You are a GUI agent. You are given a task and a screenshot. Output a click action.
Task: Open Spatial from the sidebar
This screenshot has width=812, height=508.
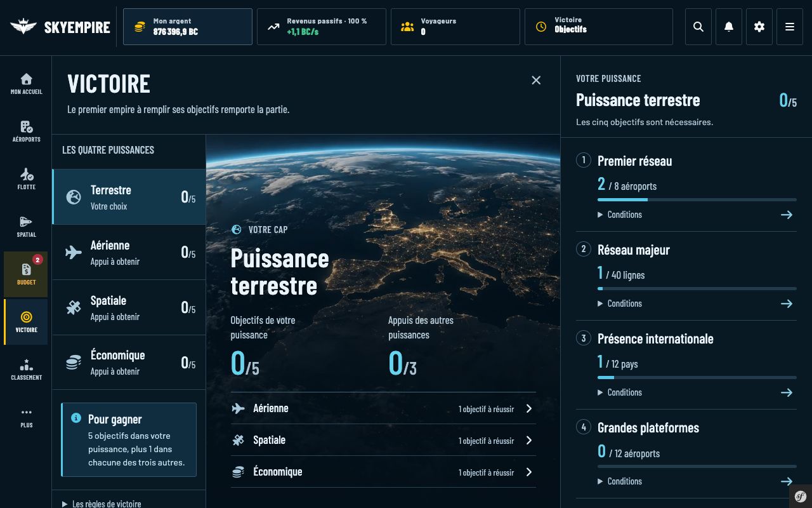coord(26,227)
